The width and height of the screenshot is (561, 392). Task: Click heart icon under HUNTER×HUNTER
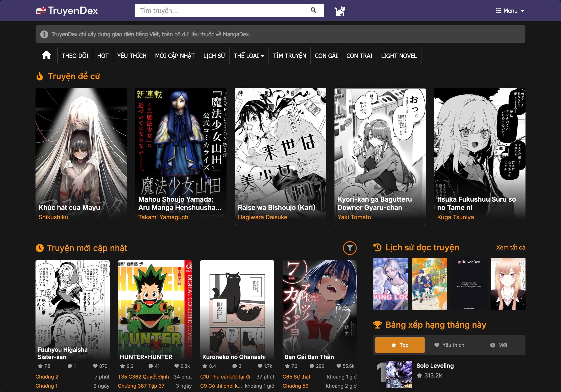(176, 366)
